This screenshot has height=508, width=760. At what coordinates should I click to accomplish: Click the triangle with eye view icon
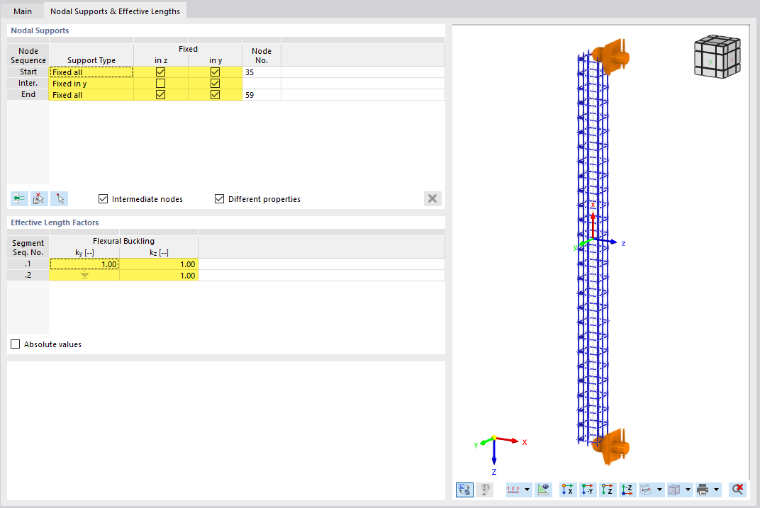click(544, 490)
